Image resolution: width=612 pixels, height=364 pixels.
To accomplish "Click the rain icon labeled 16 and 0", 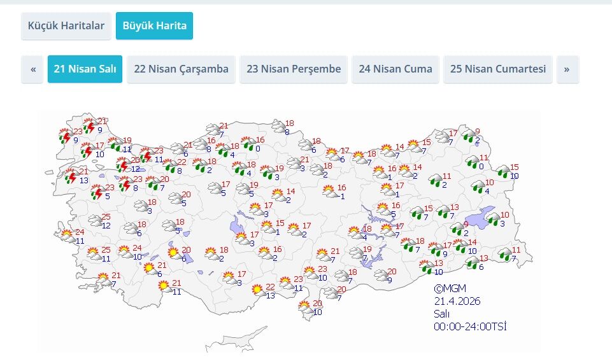I will click(248, 144).
